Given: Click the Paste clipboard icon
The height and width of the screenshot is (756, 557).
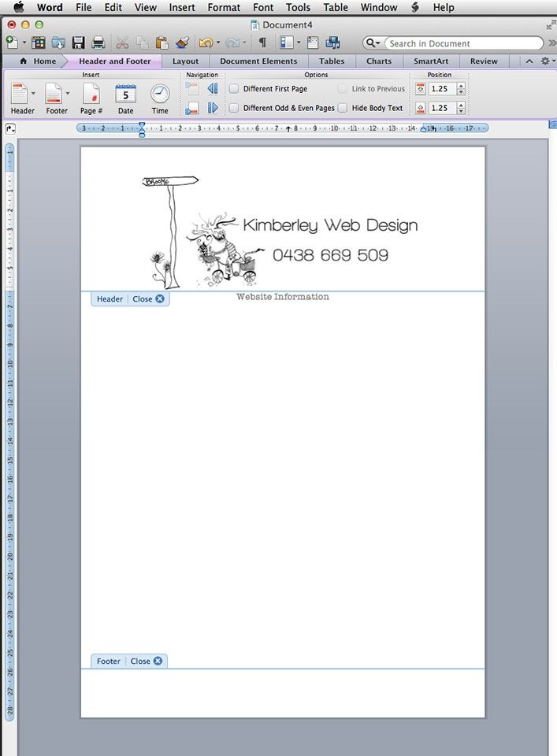Looking at the screenshot, I should pos(162,43).
